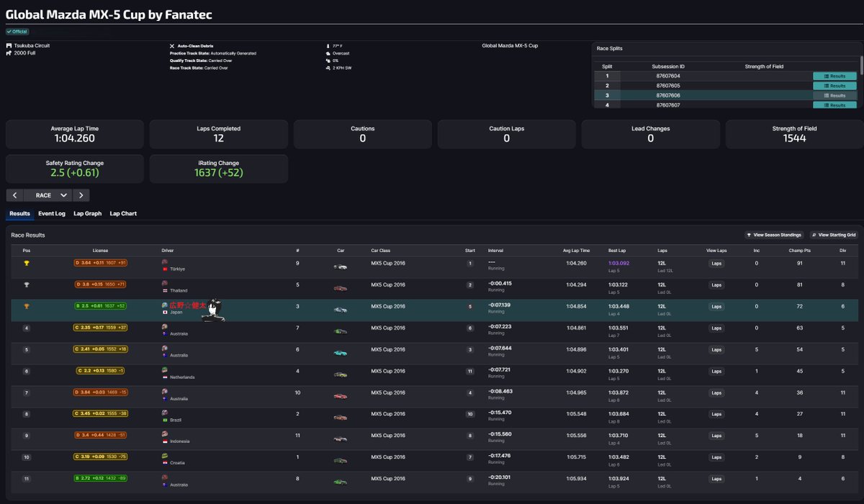864x504 pixels.
Task: Click the car thumbnail for car number 10
Action: [x=341, y=396]
